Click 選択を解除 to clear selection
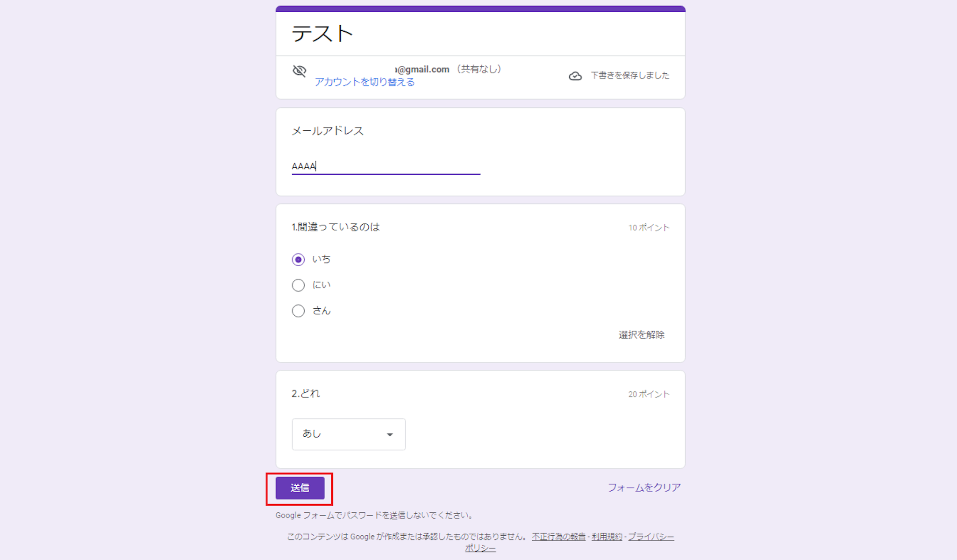Viewport: 957px width, 560px height. click(x=641, y=335)
